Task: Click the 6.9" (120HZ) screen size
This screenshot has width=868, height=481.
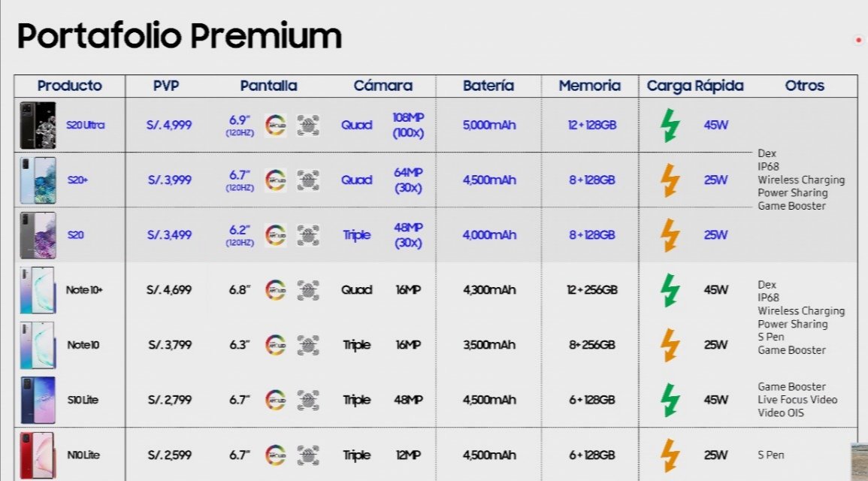Action: 240,126
